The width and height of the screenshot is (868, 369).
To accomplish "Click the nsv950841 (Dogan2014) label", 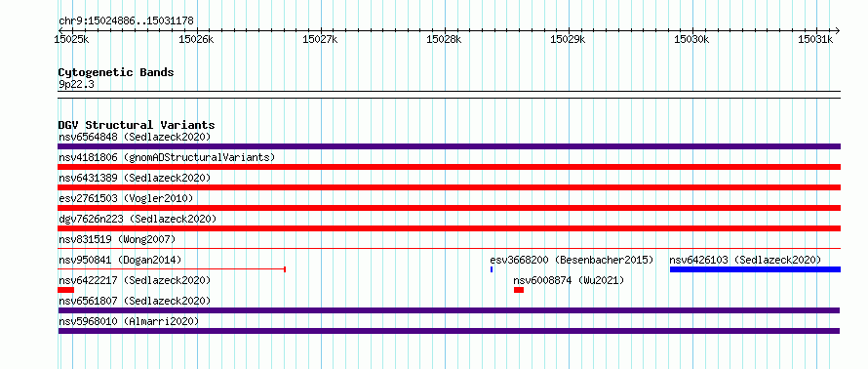I will [x=120, y=260].
